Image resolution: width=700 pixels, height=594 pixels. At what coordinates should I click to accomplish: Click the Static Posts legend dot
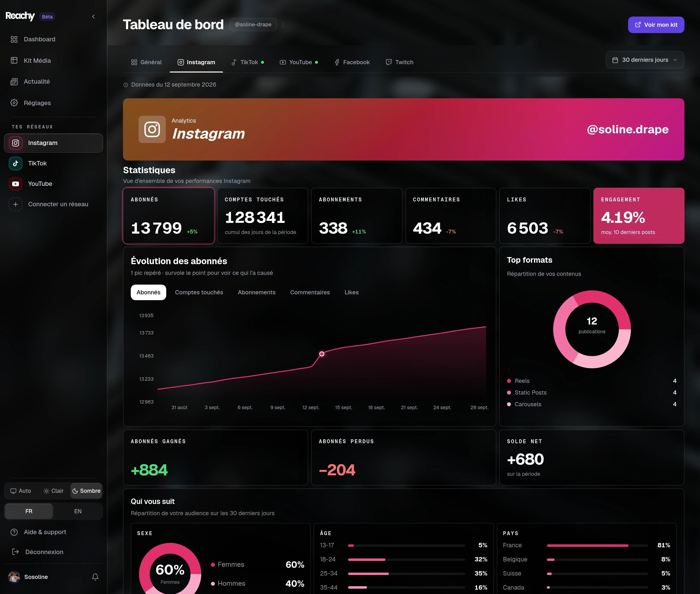[509, 393]
